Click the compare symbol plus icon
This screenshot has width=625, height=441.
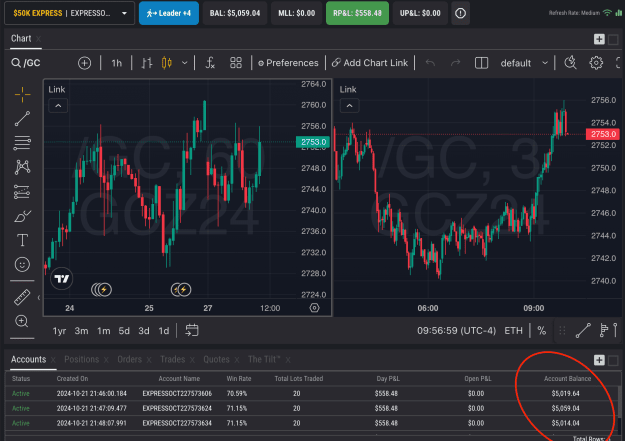pos(85,63)
